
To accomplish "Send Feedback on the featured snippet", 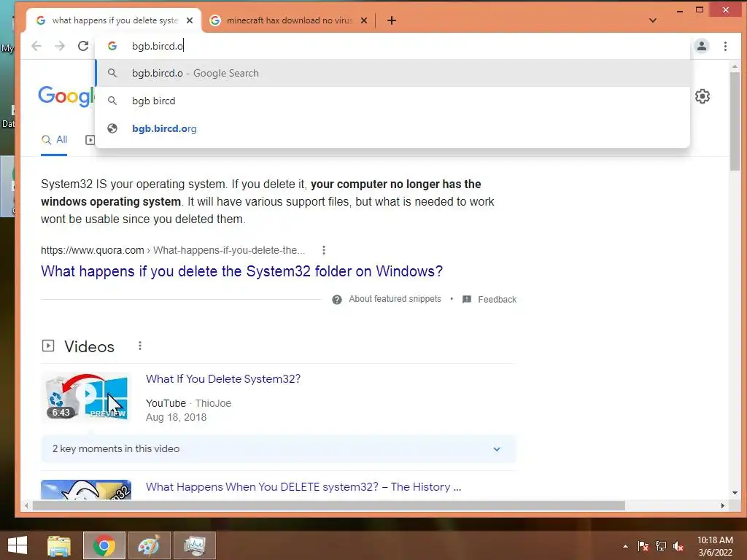I will [x=498, y=300].
